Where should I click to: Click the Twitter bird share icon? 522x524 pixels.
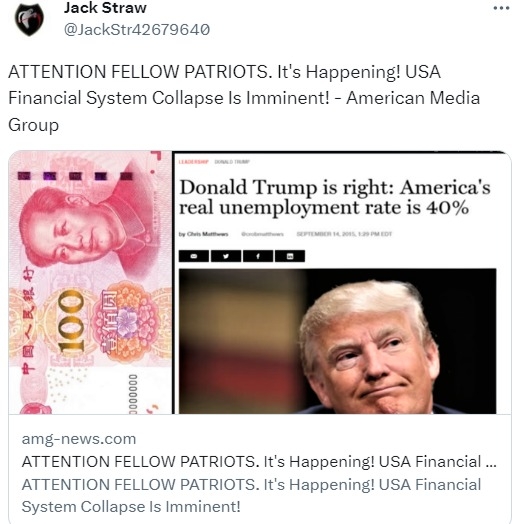226,256
